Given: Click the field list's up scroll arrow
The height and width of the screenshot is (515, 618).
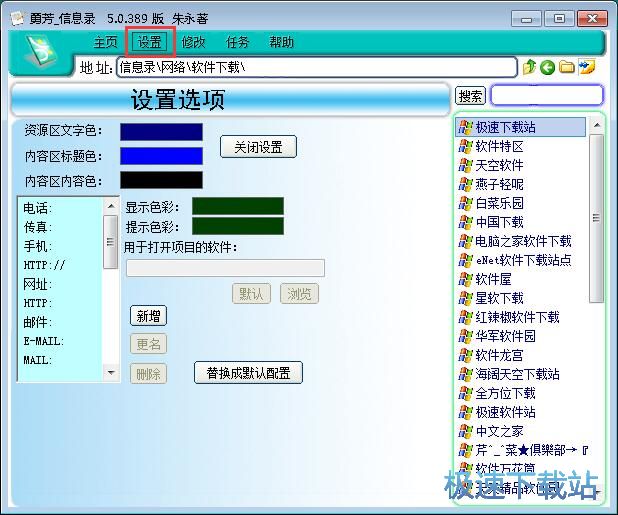Looking at the screenshot, I should click(x=111, y=206).
